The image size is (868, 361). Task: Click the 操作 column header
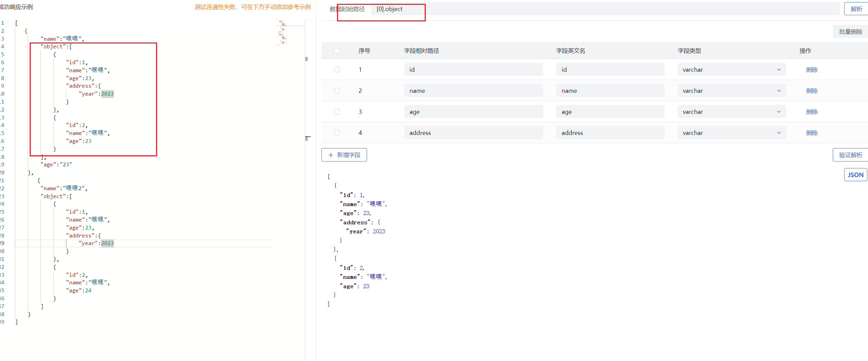[x=805, y=51]
